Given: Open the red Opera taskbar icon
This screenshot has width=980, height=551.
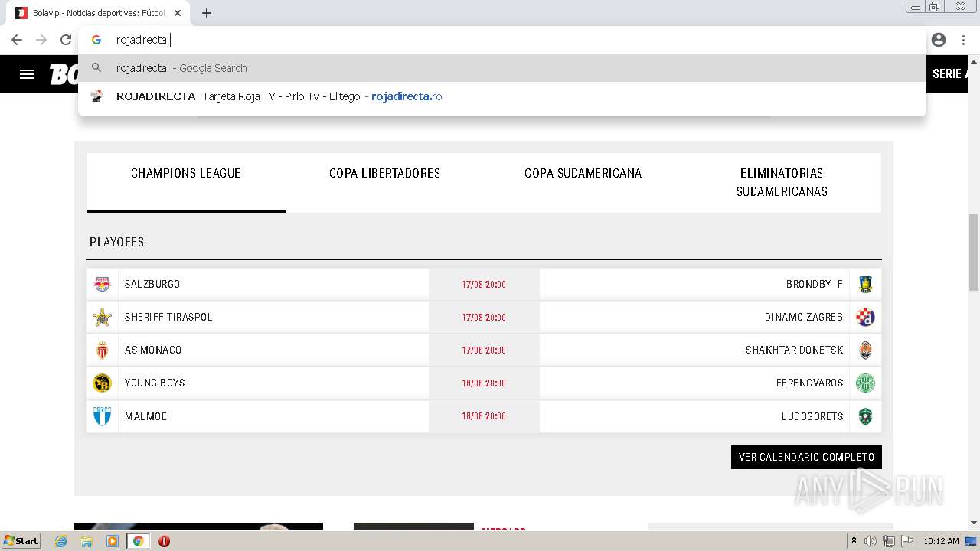Looking at the screenshot, I should 164,541.
